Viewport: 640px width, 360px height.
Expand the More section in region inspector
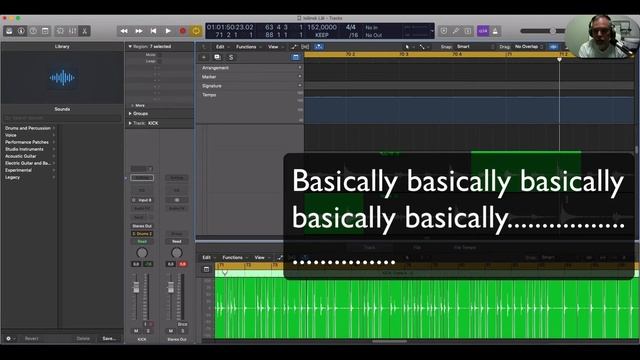[138, 105]
